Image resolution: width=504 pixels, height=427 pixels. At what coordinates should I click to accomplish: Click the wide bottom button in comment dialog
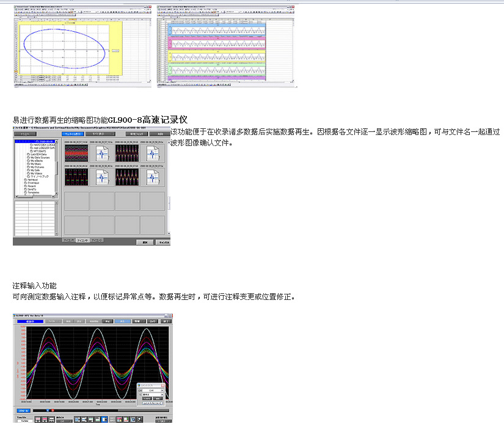pos(152,403)
